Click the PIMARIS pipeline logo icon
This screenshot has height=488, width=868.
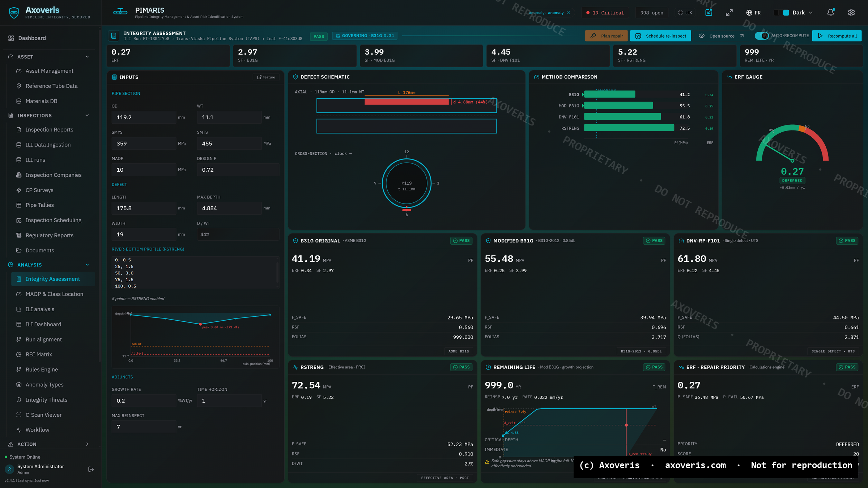(x=120, y=12)
